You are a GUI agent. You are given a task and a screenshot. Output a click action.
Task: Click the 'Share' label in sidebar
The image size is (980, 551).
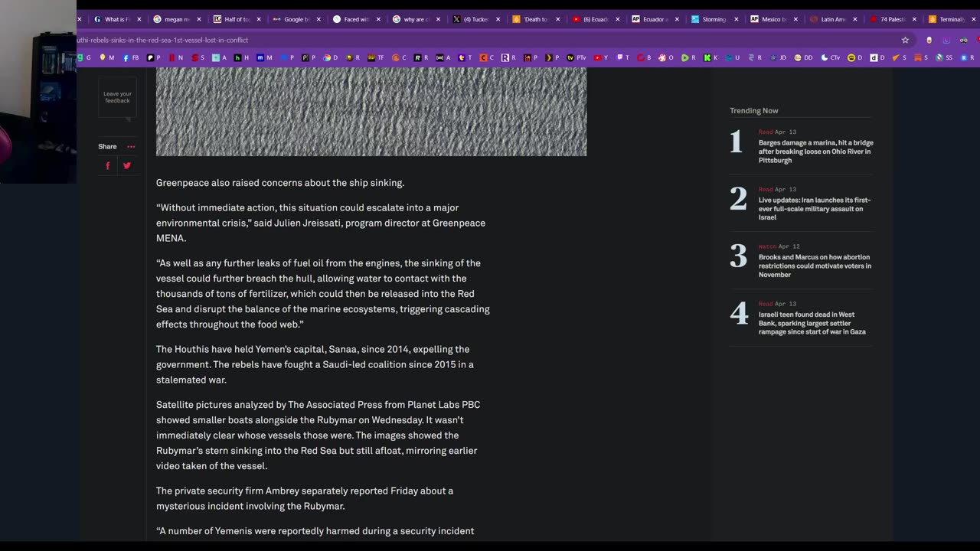pos(107,147)
